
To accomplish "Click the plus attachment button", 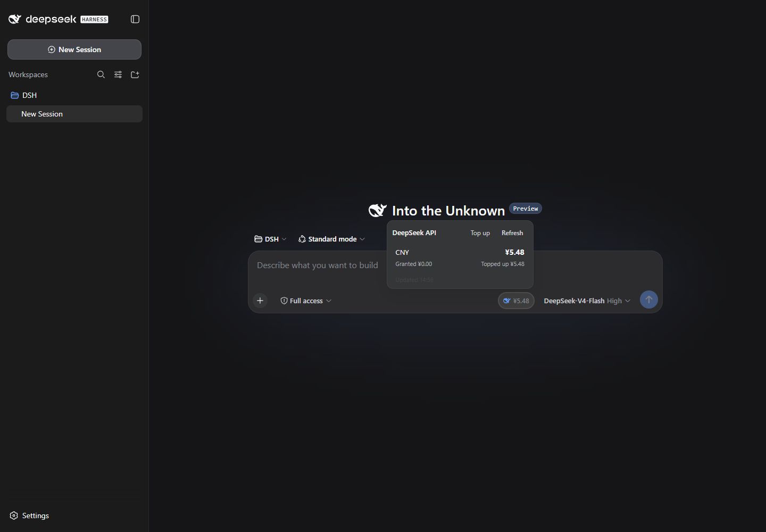I will [260, 301].
